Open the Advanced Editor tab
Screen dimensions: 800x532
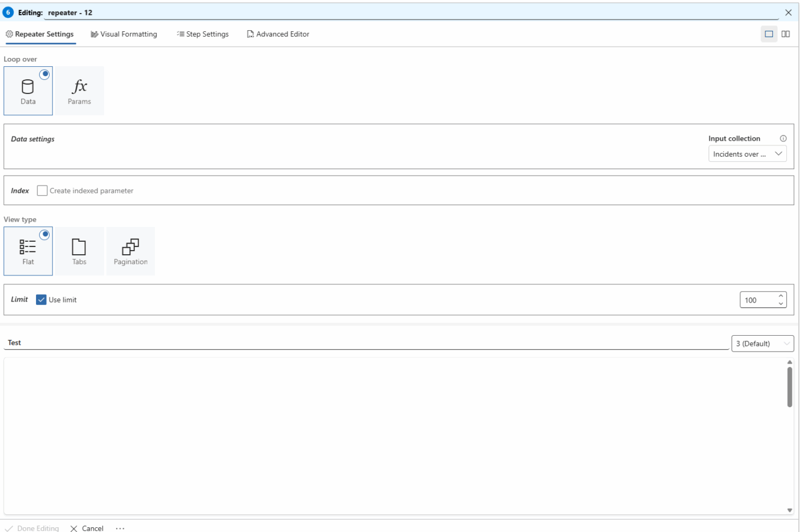[278, 34]
